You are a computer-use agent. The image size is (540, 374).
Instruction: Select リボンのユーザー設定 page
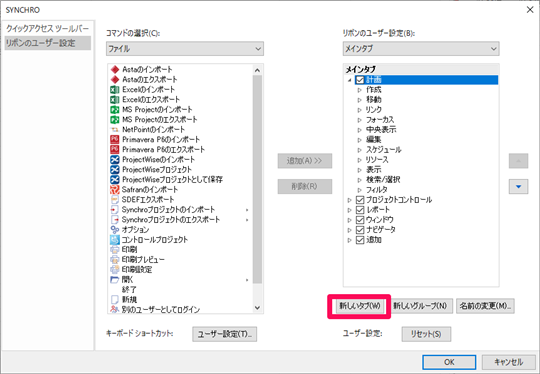pyautogui.click(x=48, y=43)
